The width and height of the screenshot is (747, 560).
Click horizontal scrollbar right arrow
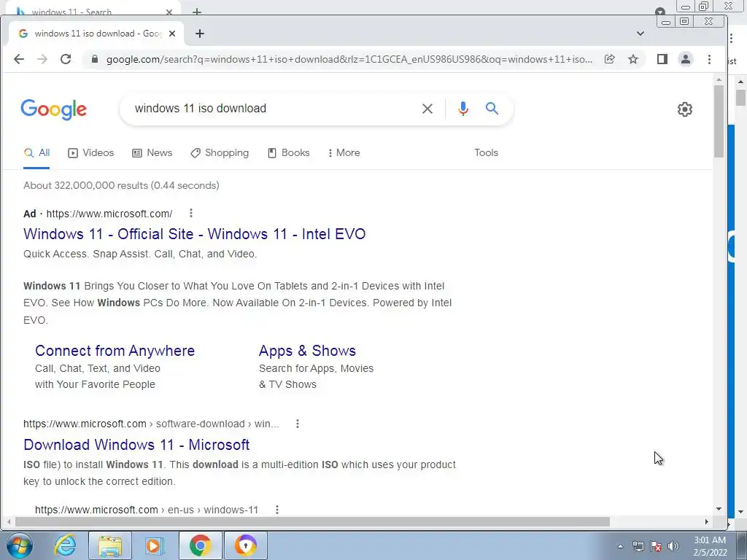(706, 522)
